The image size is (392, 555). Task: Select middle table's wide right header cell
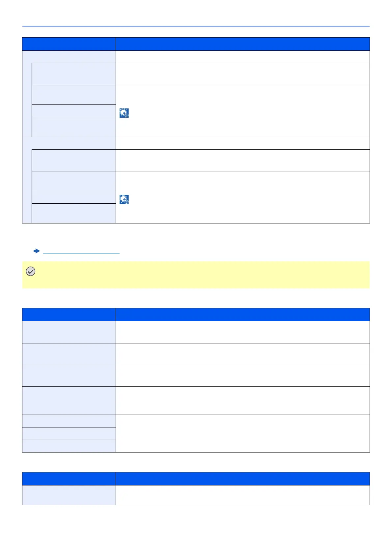tap(243, 314)
